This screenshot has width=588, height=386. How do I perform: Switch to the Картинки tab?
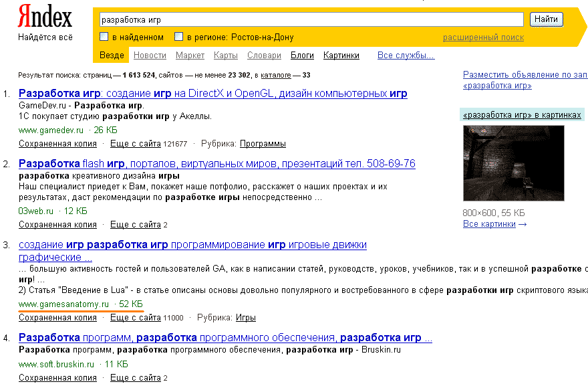(341, 56)
